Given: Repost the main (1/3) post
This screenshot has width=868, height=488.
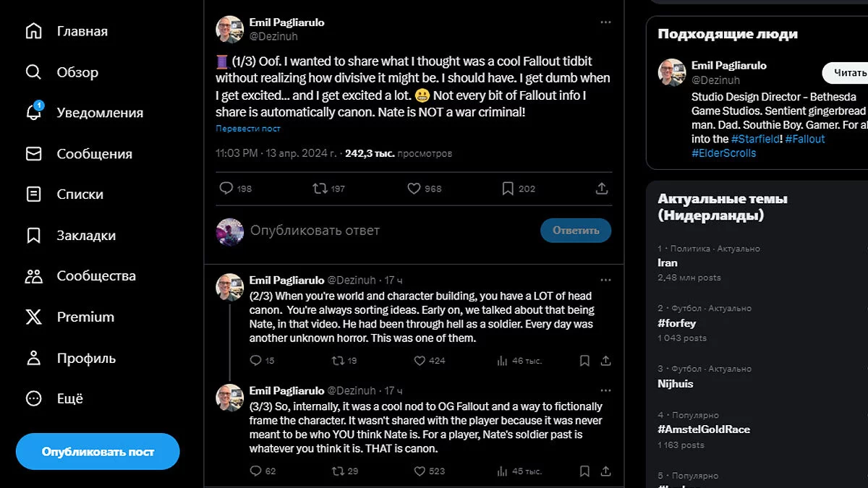Looking at the screenshot, I should click(x=320, y=188).
